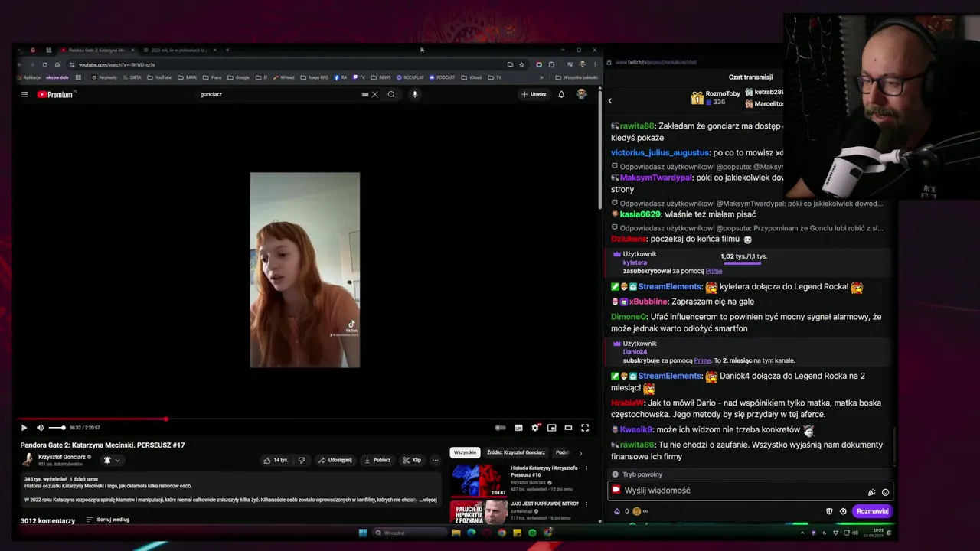
Task: Open the YouTube account avatar menu
Action: click(581, 94)
